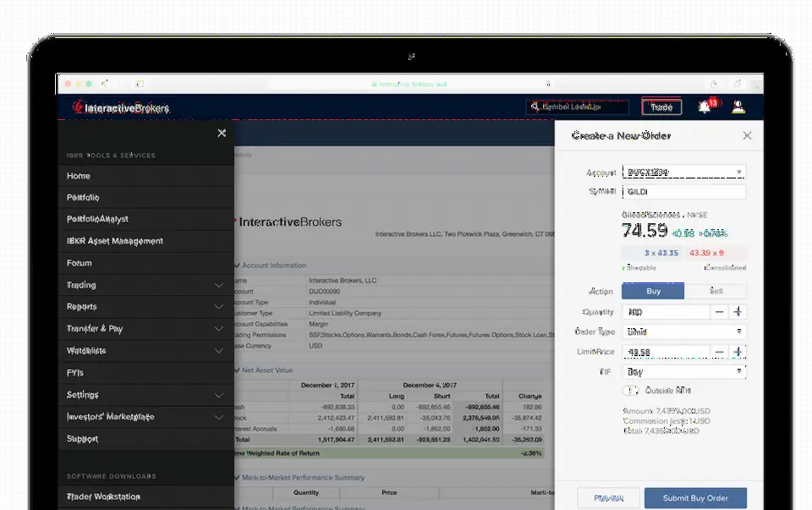Click the Symbol Lookup search icon
Viewport: 812px width, 510px height.
click(535, 107)
